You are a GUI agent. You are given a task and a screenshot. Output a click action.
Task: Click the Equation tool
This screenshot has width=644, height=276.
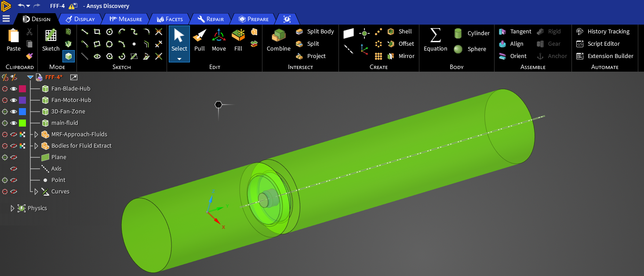click(435, 40)
